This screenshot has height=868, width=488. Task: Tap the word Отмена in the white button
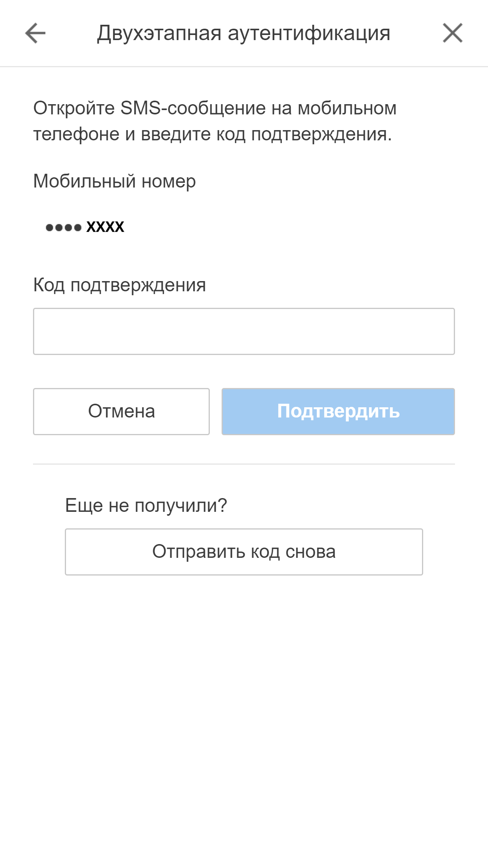click(x=121, y=412)
